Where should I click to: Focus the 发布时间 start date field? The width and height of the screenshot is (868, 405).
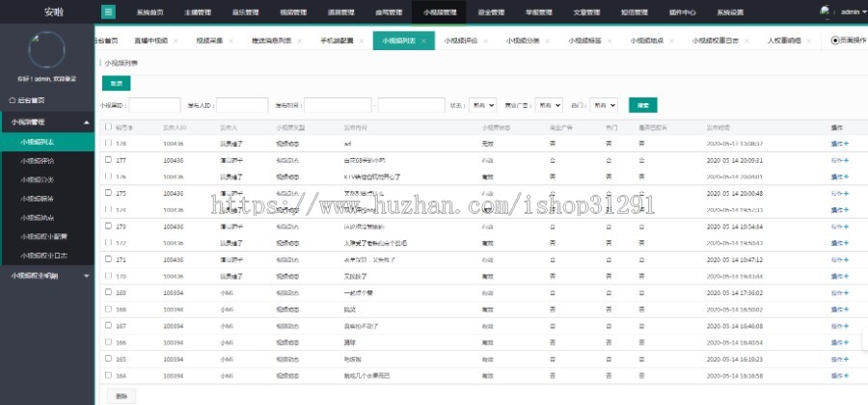338,105
